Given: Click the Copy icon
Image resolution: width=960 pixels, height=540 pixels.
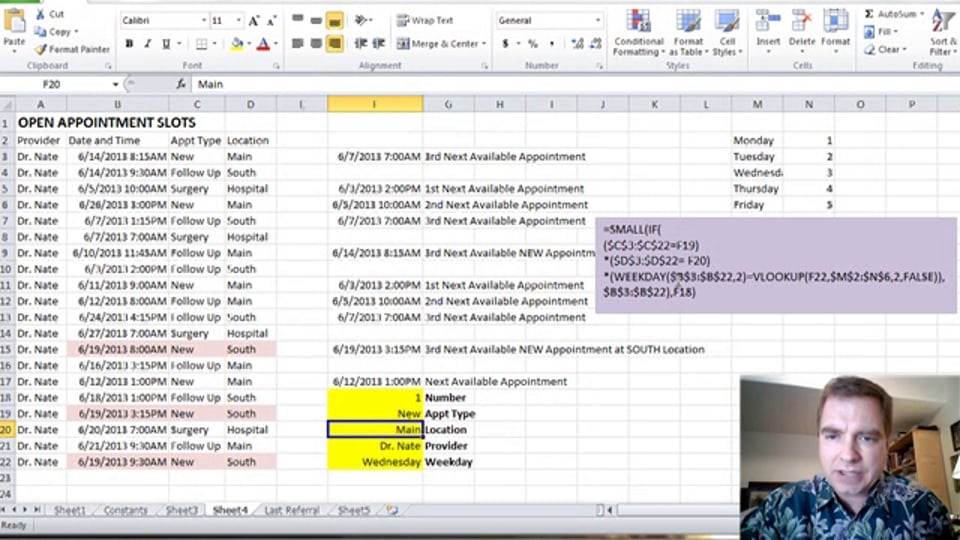Looking at the screenshot, I should 40,31.
